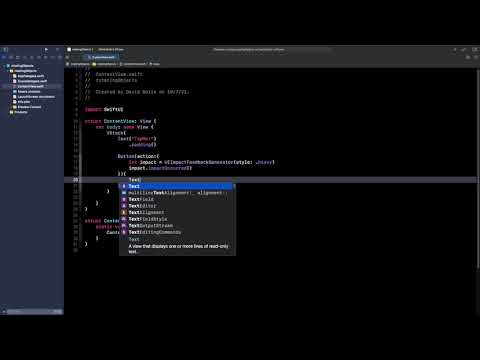This screenshot has height=360, width=480.
Task: Choose the TextAlignment completion
Action: [x=176, y=212]
